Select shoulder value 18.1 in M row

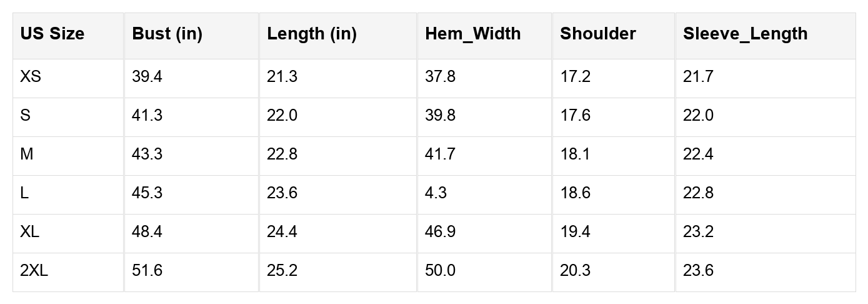[576, 155]
